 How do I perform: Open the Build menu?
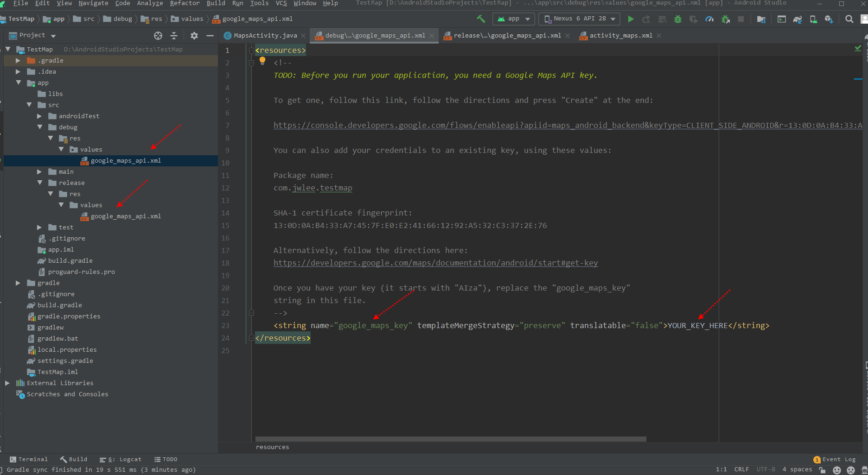point(216,3)
